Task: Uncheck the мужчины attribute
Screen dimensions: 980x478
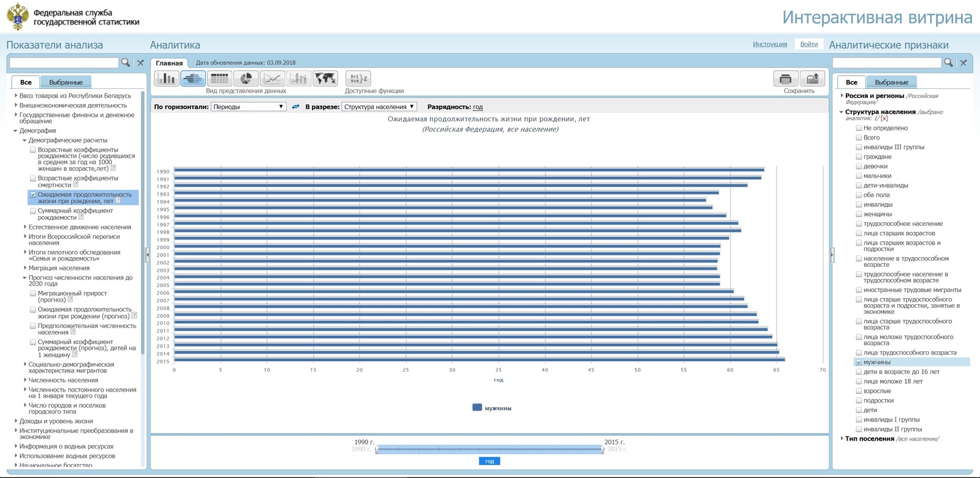Action: (859, 362)
